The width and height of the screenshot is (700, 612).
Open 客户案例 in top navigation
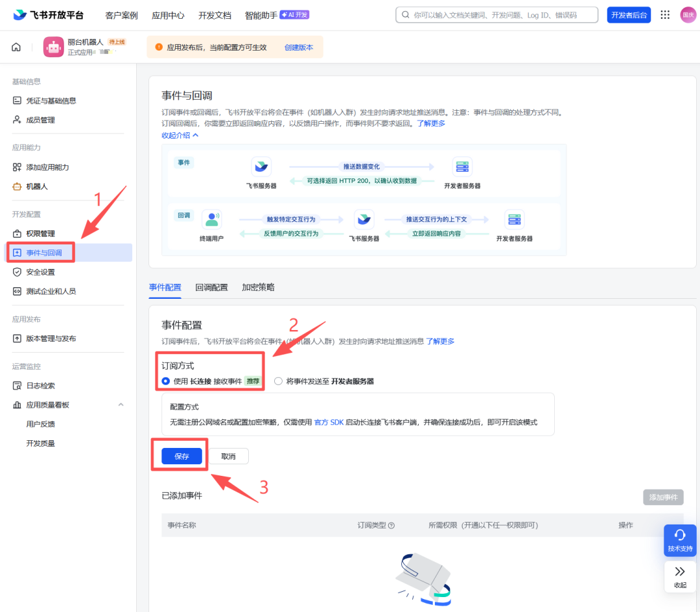121,16
